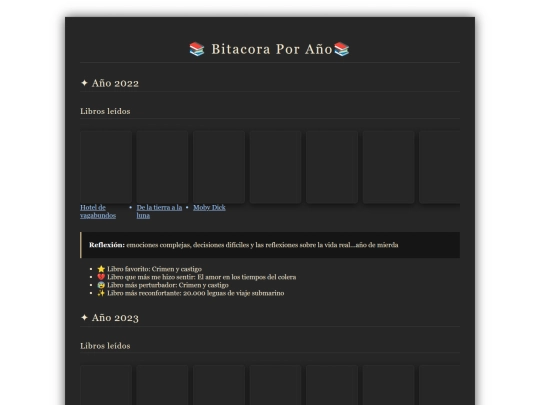540x405 pixels.
Task: Click the sparkle symbol before Año 2022
Action: [x=84, y=83]
